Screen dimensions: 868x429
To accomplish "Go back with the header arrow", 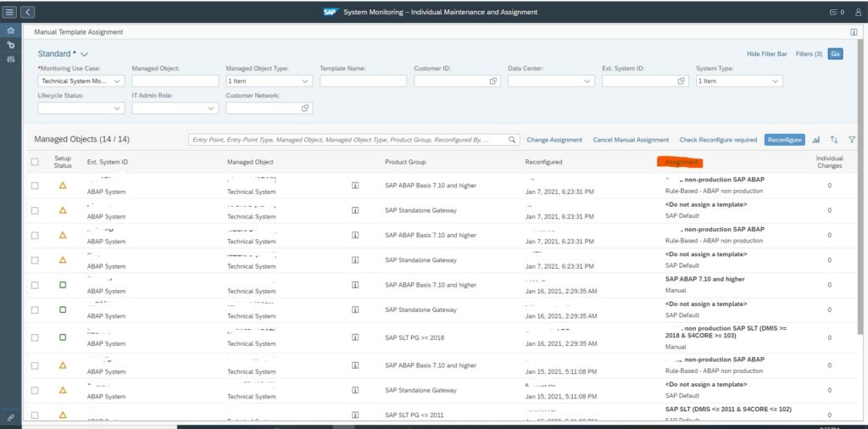I will (x=28, y=12).
